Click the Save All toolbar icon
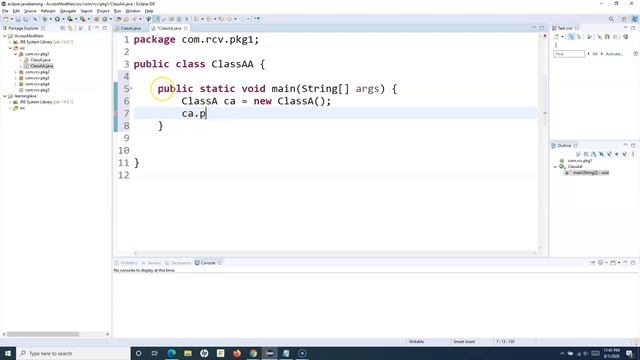 pos(26,19)
